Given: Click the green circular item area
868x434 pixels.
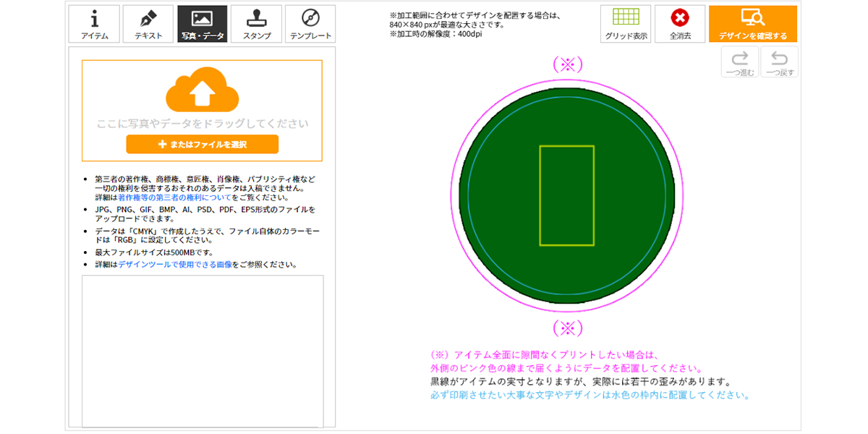Looking at the screenshot, I should (x=567, y=196).
